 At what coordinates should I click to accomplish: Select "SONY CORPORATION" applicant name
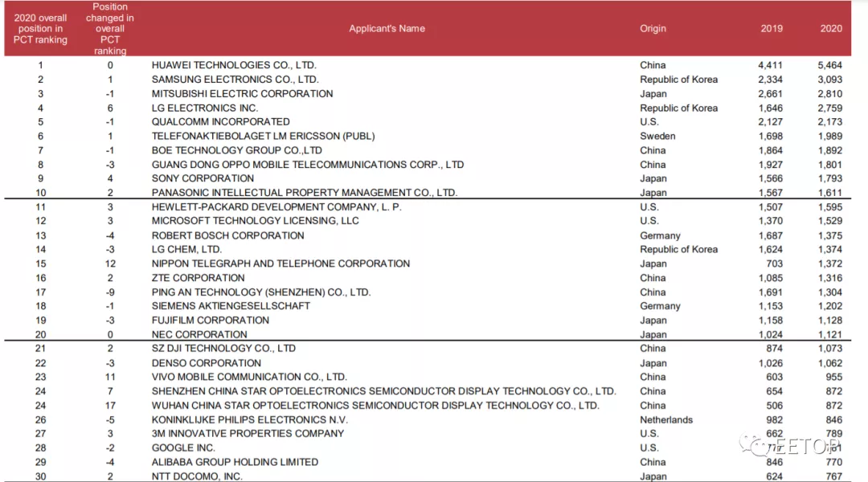(x=203, y=179)
